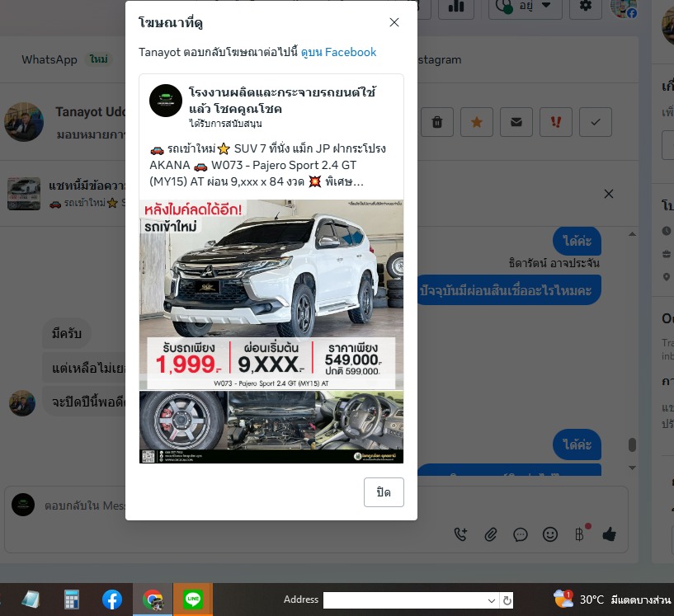Send a thumbs up like

[x=609, y=534]
